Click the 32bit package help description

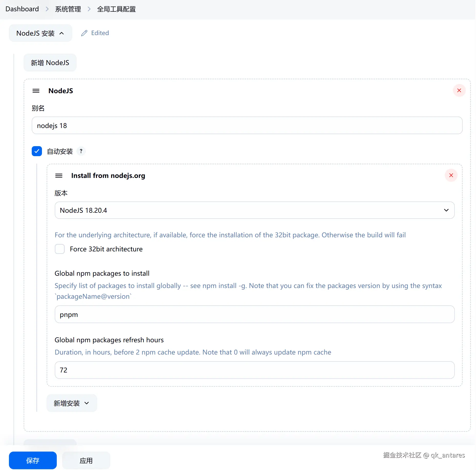[x=230, y=235]
